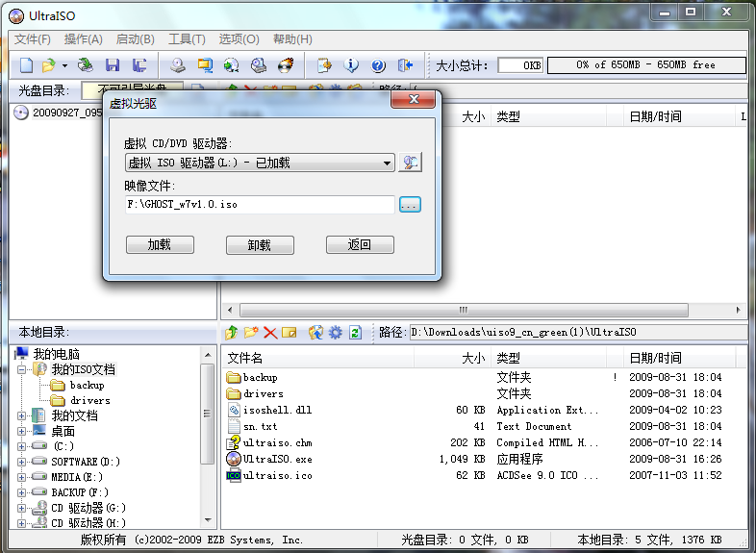
Task: Open the 帮助(H) menu
Action: pos(292,39)
